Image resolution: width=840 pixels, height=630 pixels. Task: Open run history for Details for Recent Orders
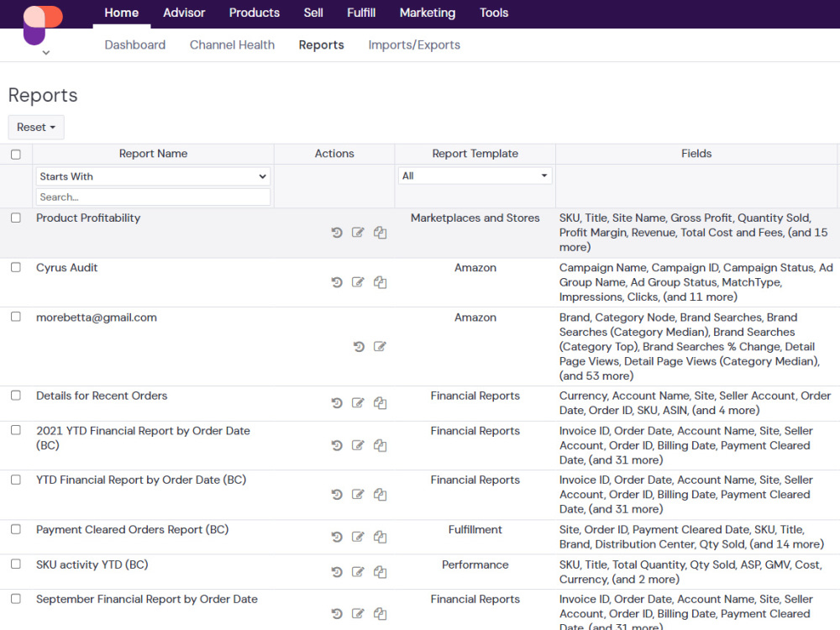coord(337,403)
